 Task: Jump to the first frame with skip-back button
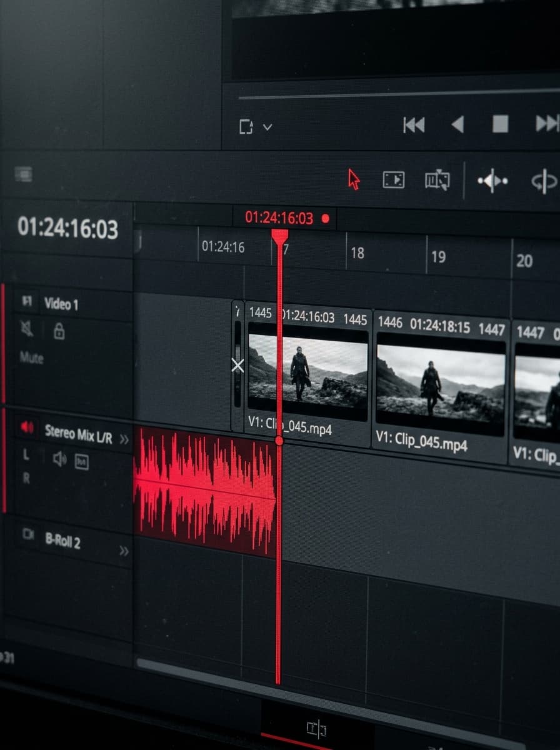(x=414, y=125)
